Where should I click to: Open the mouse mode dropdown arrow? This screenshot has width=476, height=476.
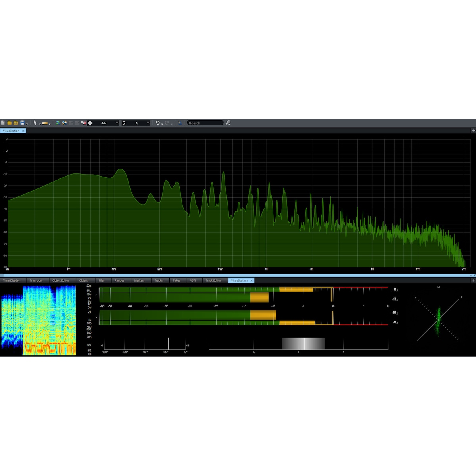(40, 124)
